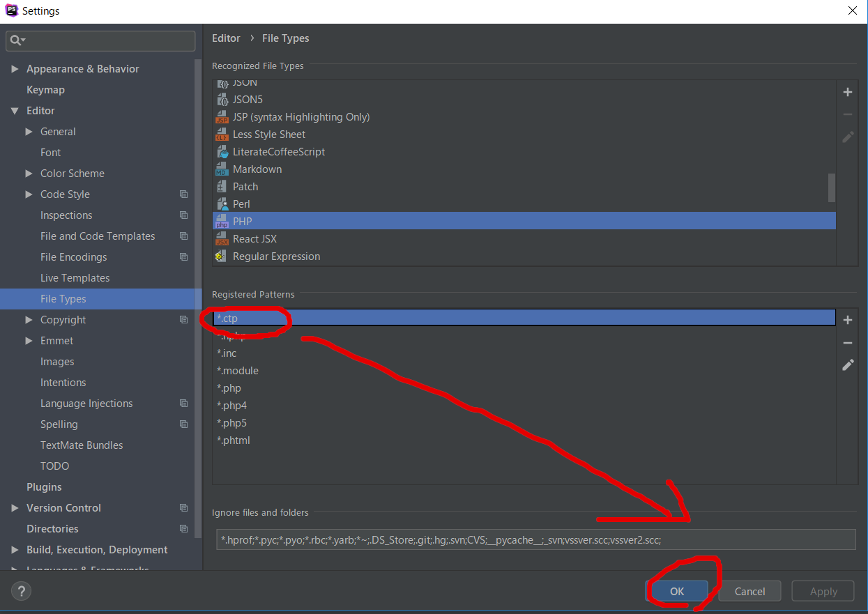Click the help question mark icon
Viewport: 868px width, 614px height.
22,591
